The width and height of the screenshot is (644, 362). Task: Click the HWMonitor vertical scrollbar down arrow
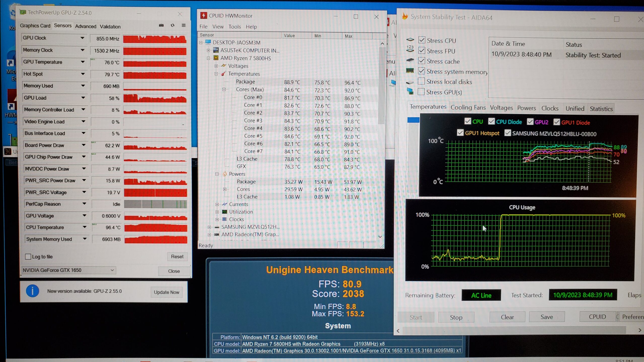click(x=380, y=237)
